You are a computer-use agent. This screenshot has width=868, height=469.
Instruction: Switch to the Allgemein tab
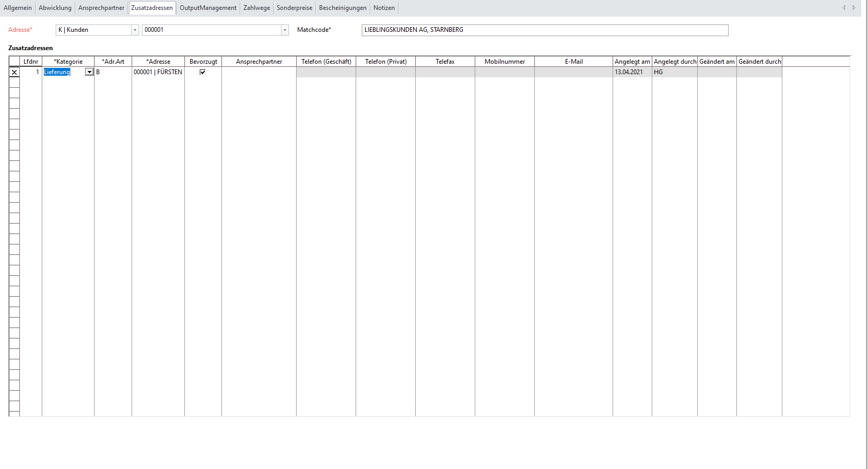coord(18,8)
